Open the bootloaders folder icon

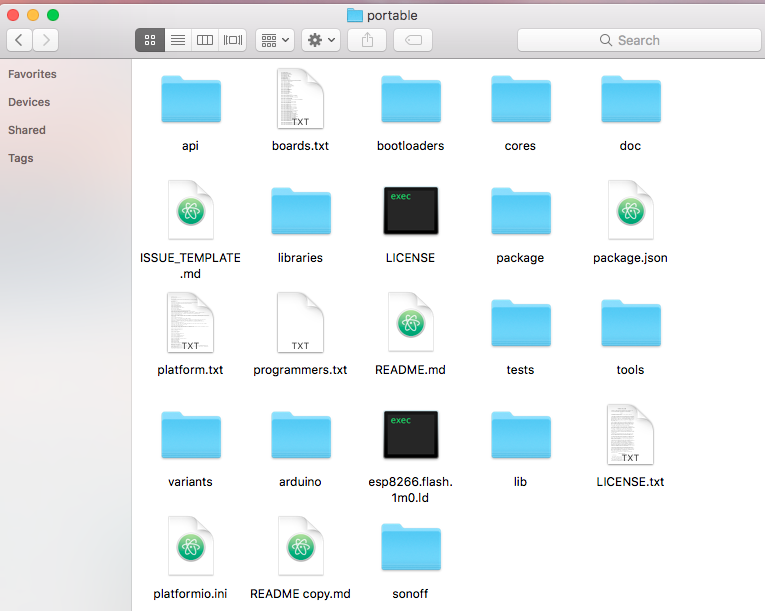(411, 99)
